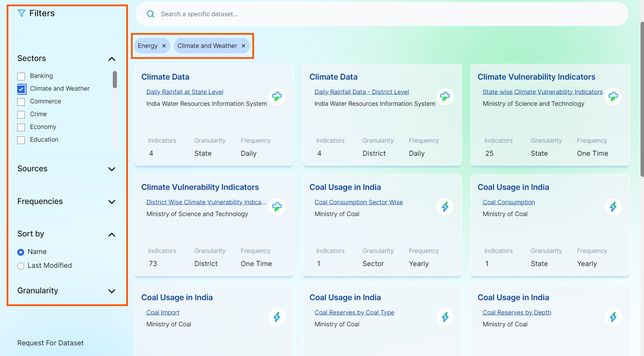Check the Banking sector checkbox
644x356 pixels.
pyautogui.click(x=21, y=77)
